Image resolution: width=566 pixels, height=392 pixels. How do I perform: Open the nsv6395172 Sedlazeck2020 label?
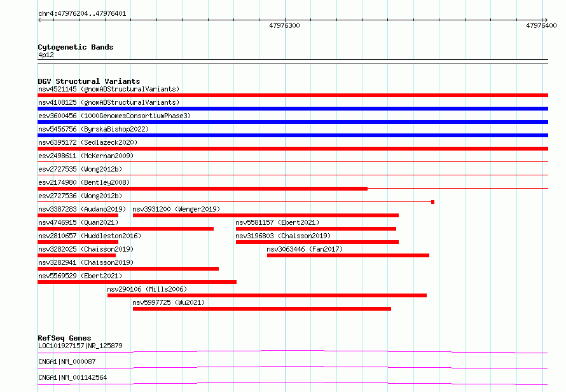point(88,142)
